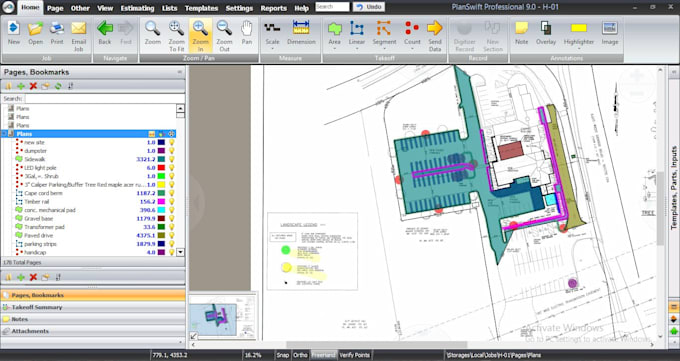
Task: Select the Zoom magnifier tool
Action: (x=153, y=33)
